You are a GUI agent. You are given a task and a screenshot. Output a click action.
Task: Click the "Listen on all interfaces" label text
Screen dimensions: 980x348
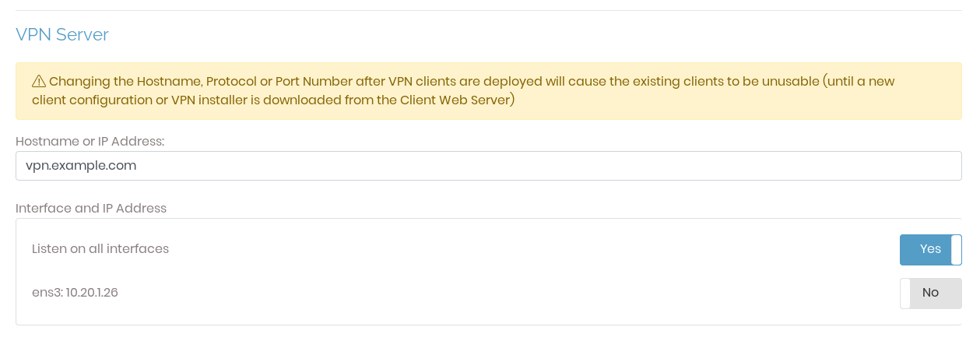pyautogui.click(x=100, y=249)
